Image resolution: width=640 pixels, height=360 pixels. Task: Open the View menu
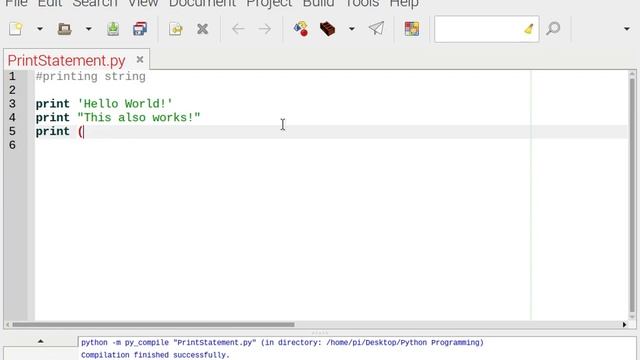pos(143,3)
